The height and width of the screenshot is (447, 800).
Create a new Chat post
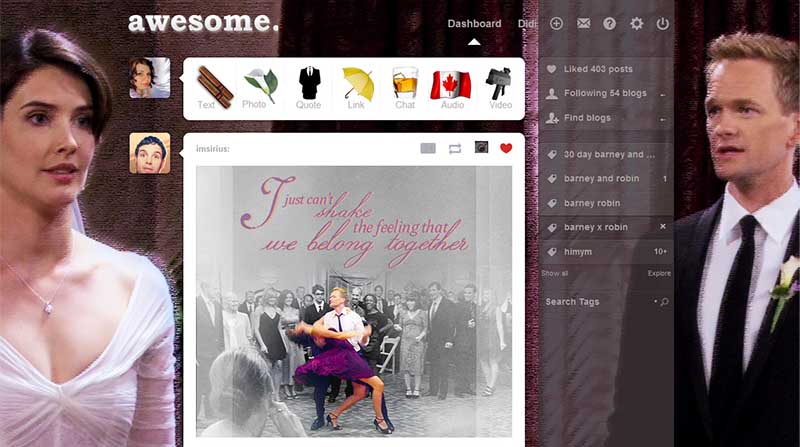(x=405, y=88)
